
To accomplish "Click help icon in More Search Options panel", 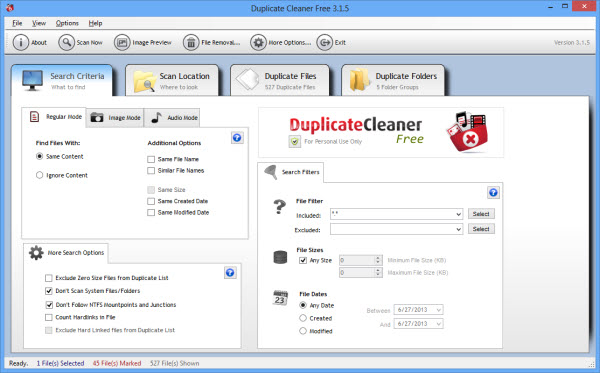I will tap(230, 273).
